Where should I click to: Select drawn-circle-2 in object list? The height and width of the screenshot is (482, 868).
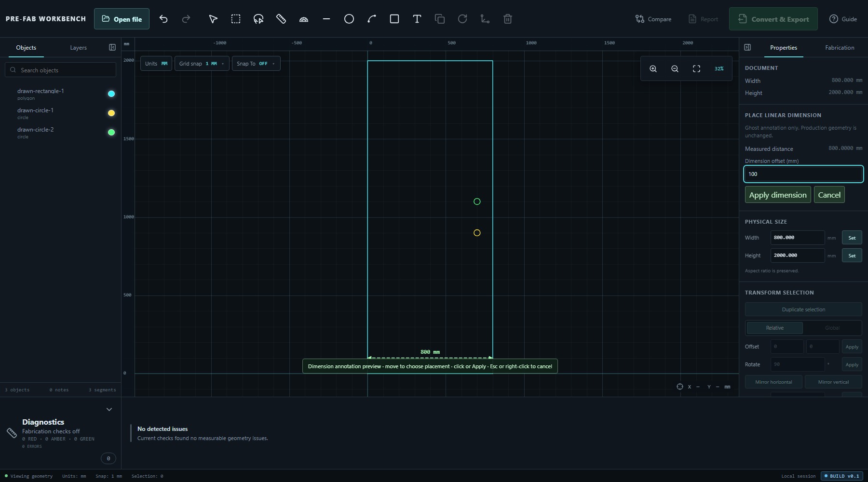pos(60,133)
